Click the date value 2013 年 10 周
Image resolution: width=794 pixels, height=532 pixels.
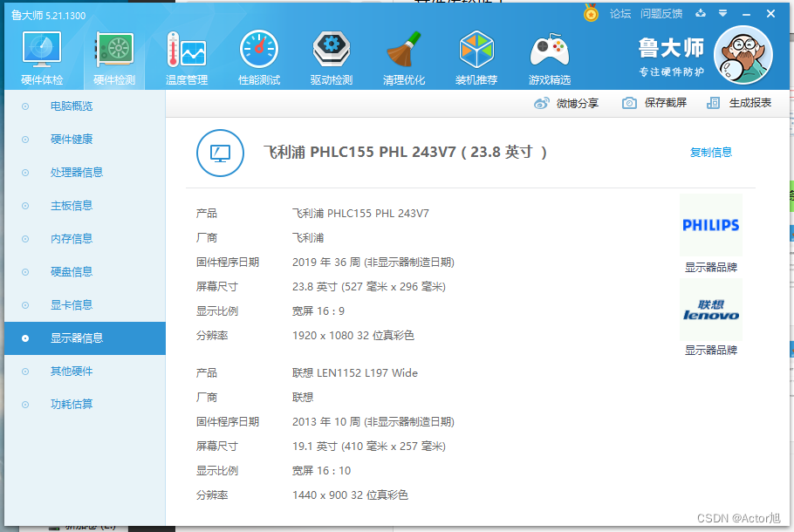[326, 421]
